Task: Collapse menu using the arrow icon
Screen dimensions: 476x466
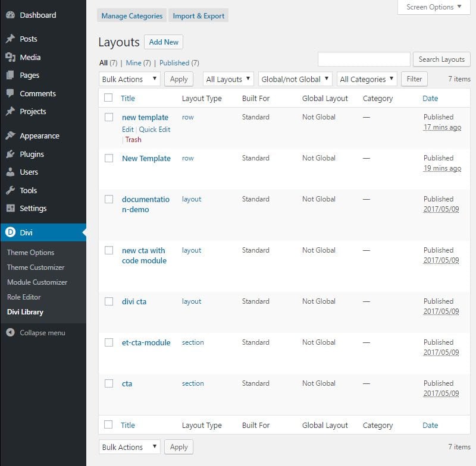Action: point(10,333)
